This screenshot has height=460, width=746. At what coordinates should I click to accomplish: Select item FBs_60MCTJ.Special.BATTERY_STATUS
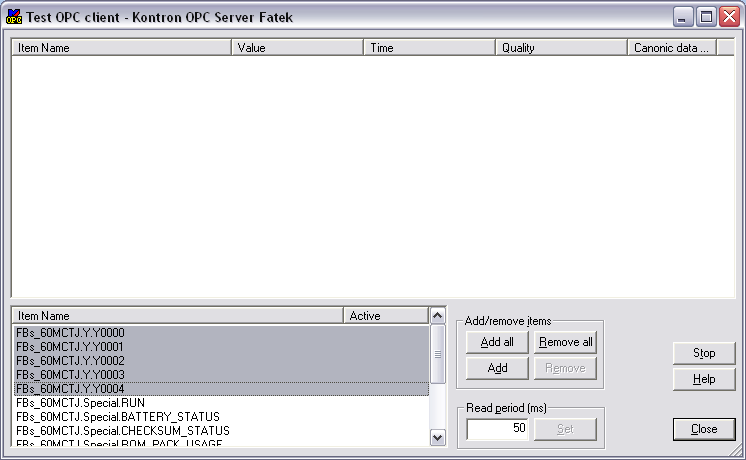click(221, 417)
